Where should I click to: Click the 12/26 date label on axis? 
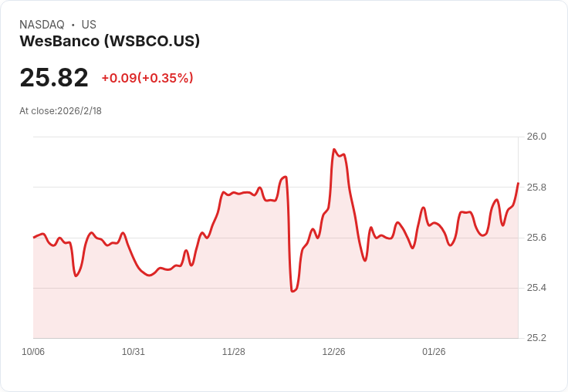[x=333, y=352]
